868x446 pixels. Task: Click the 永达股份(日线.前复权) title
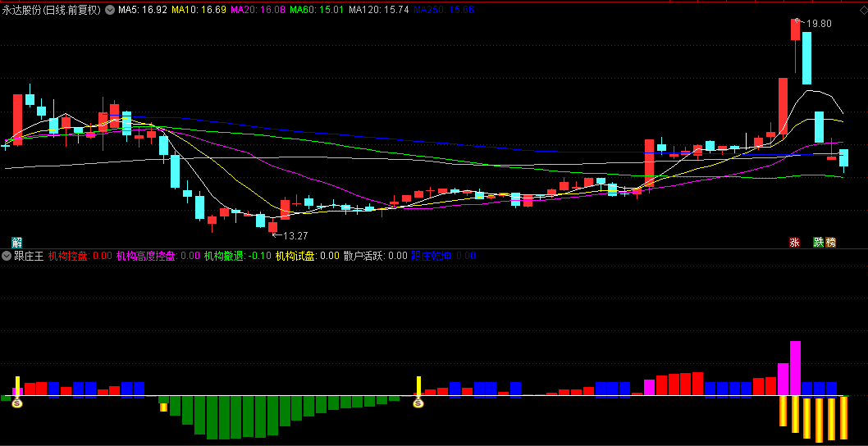point(52,9)
